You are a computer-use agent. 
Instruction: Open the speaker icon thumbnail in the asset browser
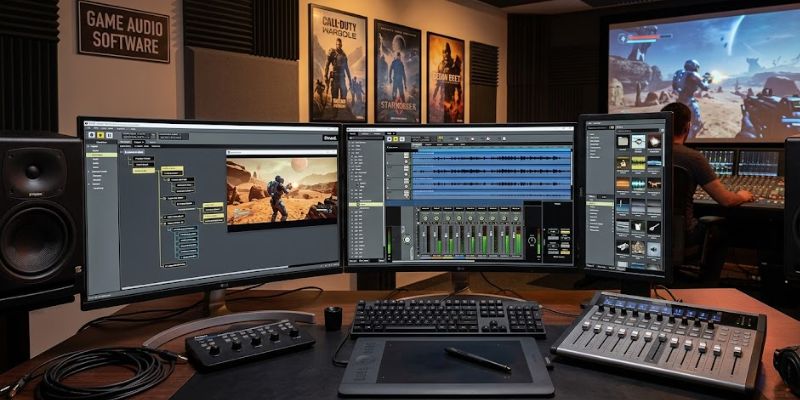[654, 249]
